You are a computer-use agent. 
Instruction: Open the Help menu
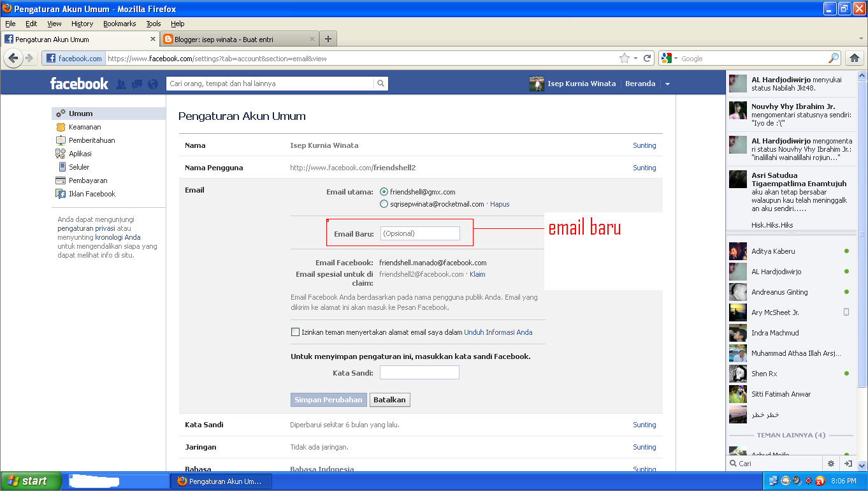178,24
